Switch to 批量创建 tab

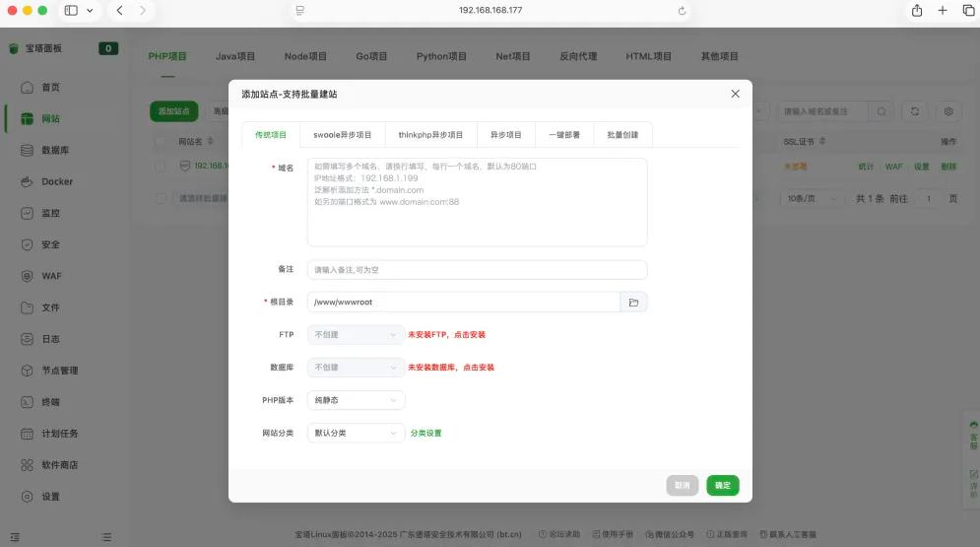coord(622,134)
